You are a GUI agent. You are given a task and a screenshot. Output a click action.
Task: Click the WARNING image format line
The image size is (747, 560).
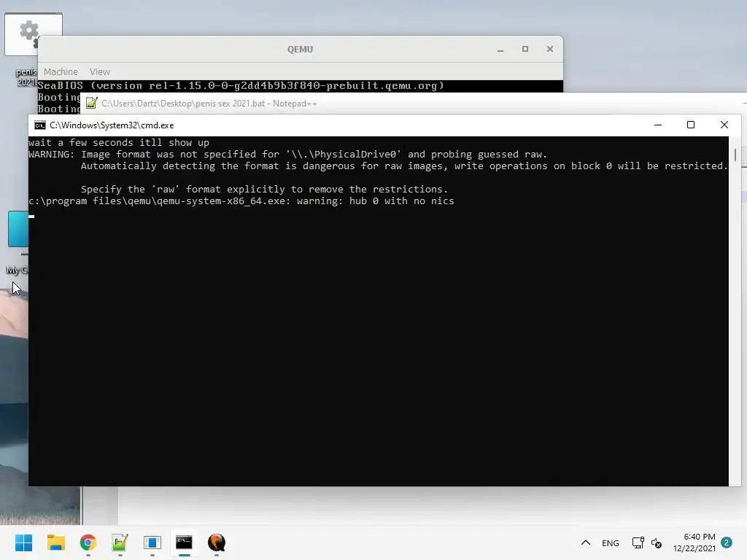[x=287, y=155]
